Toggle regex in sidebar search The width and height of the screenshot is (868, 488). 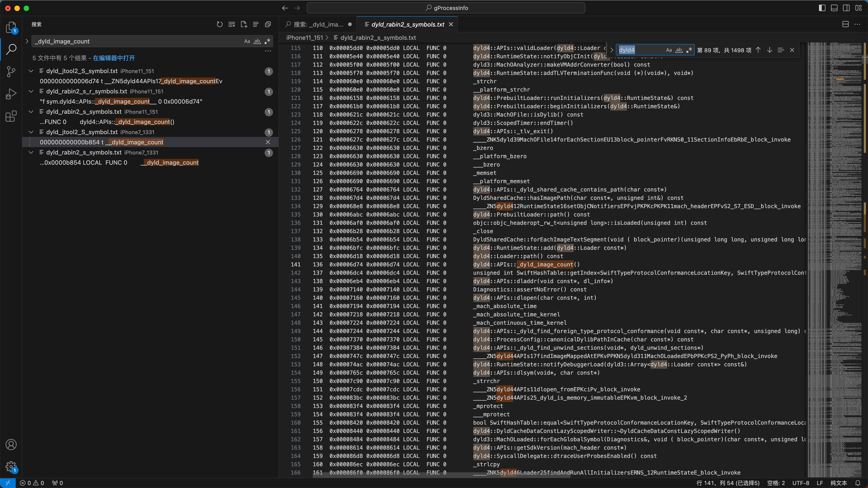[x=267, y=41]
